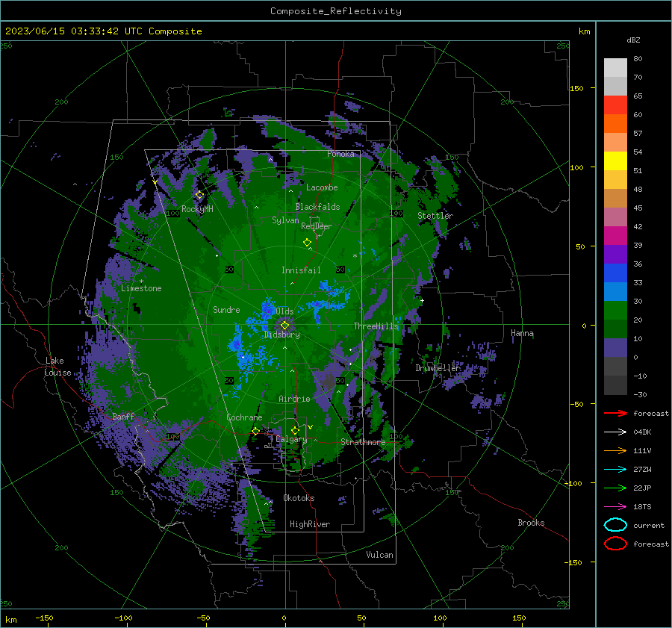The width and height of the screenshot is (672, 628).
Task: Click the Ponoka city label
Action: 340,154
